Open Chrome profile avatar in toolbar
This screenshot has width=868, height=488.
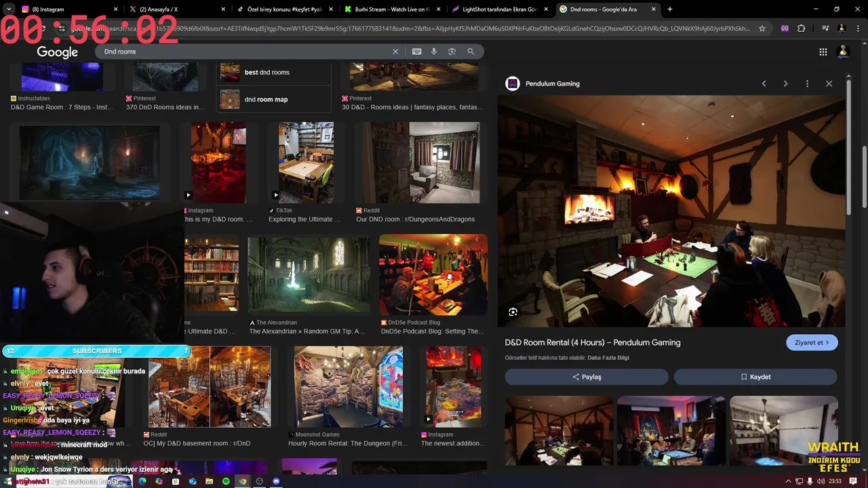tap(842, 28)
